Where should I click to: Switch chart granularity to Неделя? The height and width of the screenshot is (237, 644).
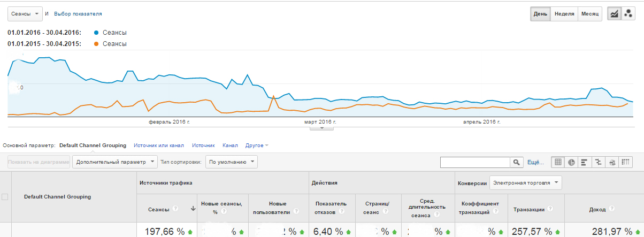[564, 14]
